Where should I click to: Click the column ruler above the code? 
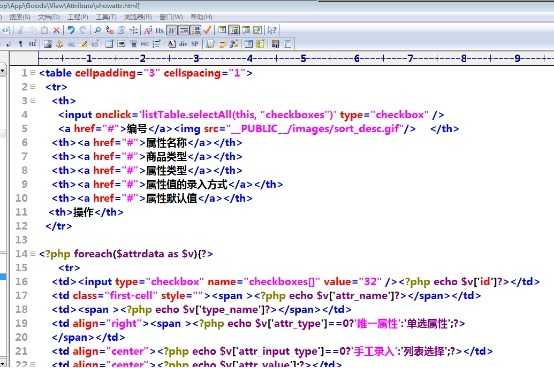pos(296,58)
